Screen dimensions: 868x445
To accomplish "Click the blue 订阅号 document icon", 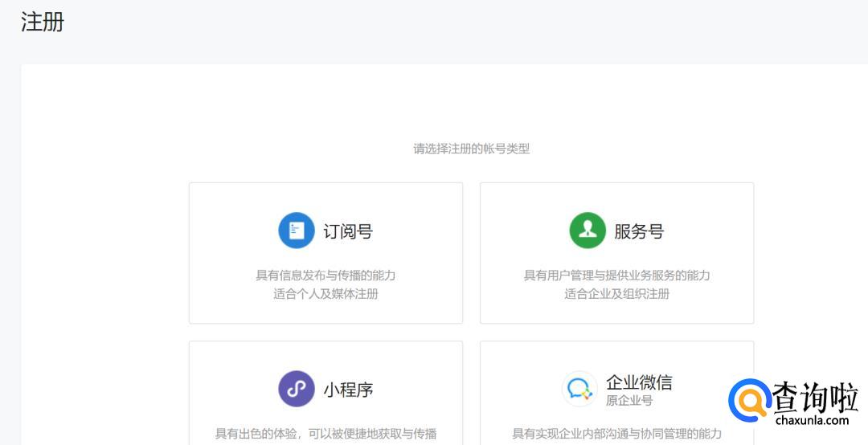I will pos(296,231).
